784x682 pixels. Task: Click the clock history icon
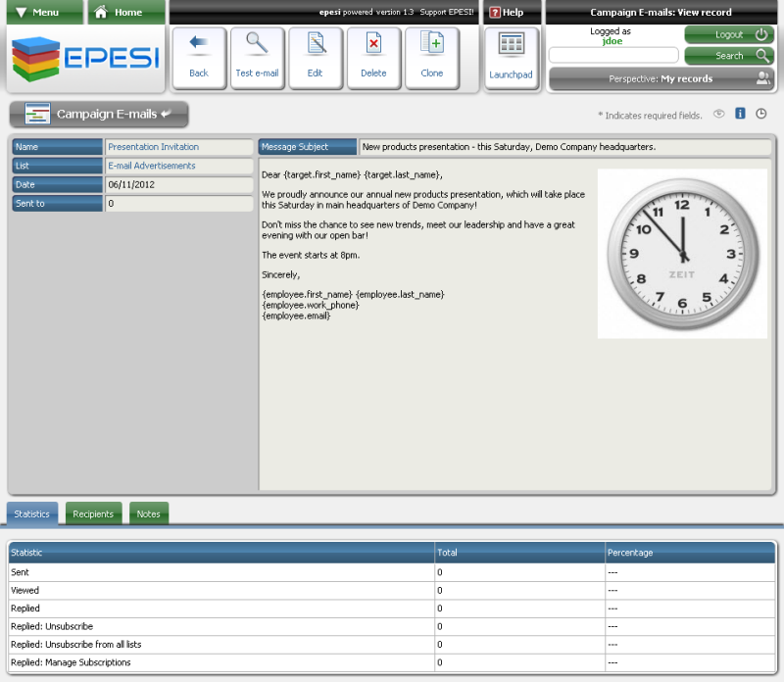point(760,114)
